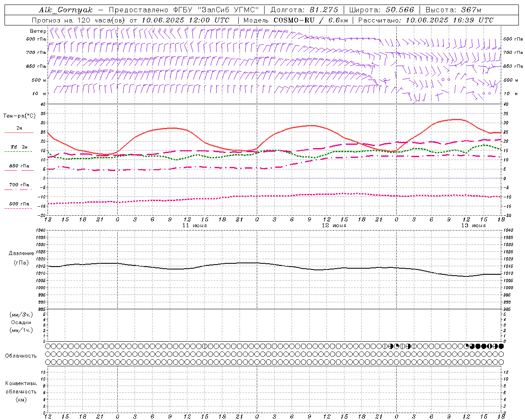This screenshot has width=525, height=420.
Task: Click the latitude value 'Широта: 50.566'
Action: 381,10
